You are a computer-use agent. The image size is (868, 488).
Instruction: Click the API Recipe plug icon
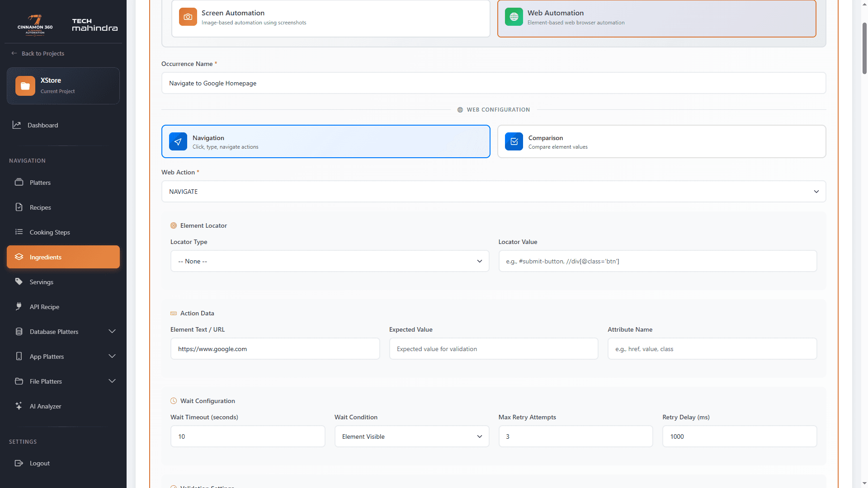click(19, 306)
